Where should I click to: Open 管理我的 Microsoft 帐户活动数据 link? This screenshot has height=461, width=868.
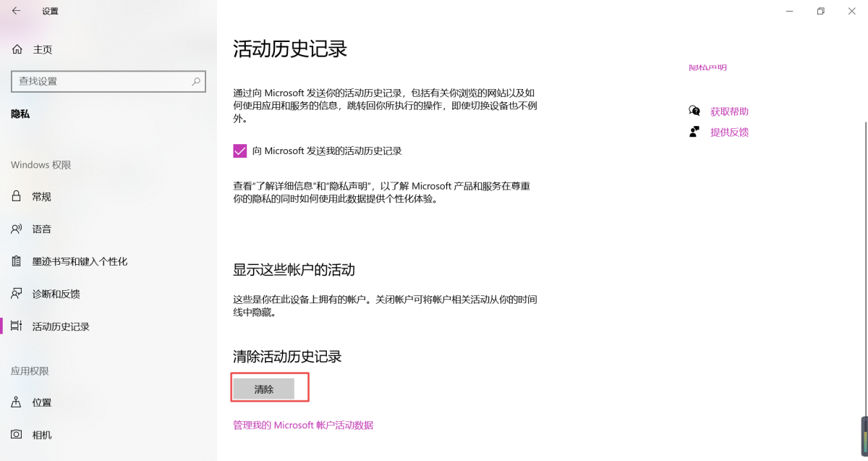coord(303,425)
